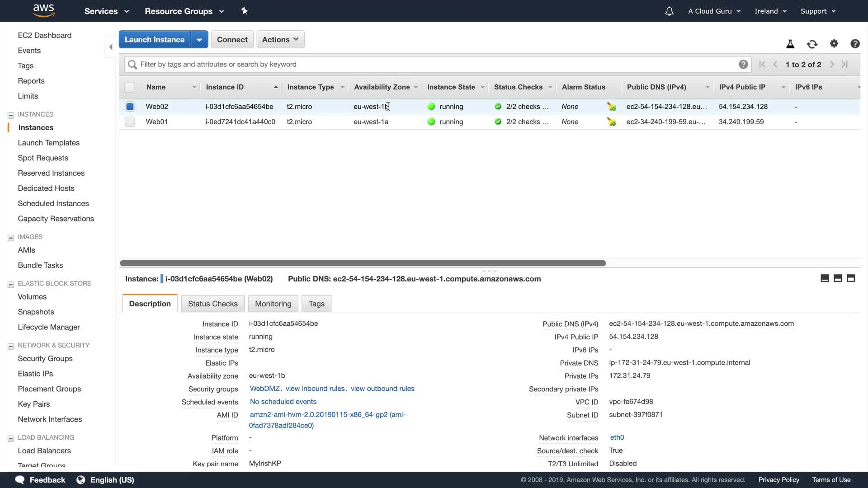868x488 pixels.
Task: Open the view inbound rules link
Action: (315, 389)
